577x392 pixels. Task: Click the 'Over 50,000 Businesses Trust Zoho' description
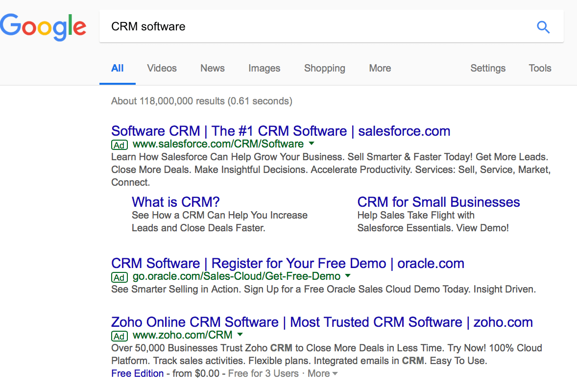point(326,354)
